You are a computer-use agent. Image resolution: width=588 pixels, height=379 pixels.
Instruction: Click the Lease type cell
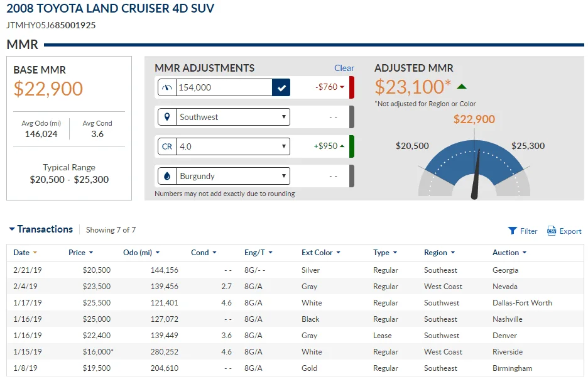tap(382, 336)
